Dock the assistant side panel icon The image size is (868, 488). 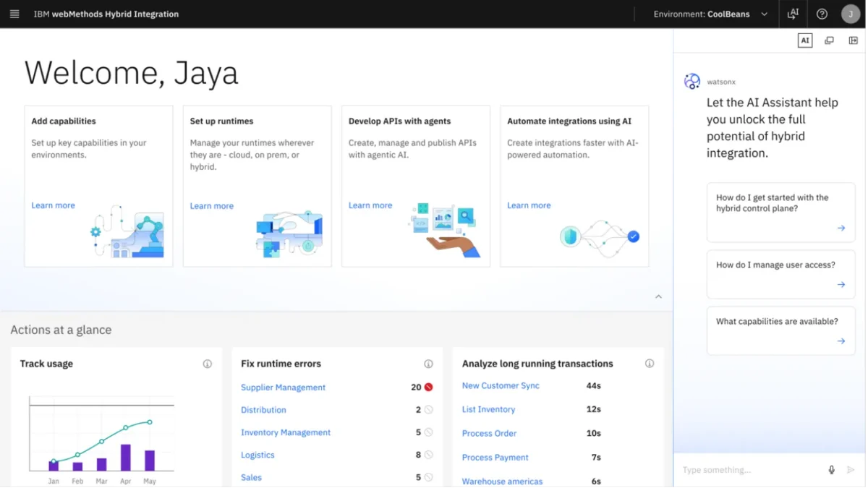point(854,40)
